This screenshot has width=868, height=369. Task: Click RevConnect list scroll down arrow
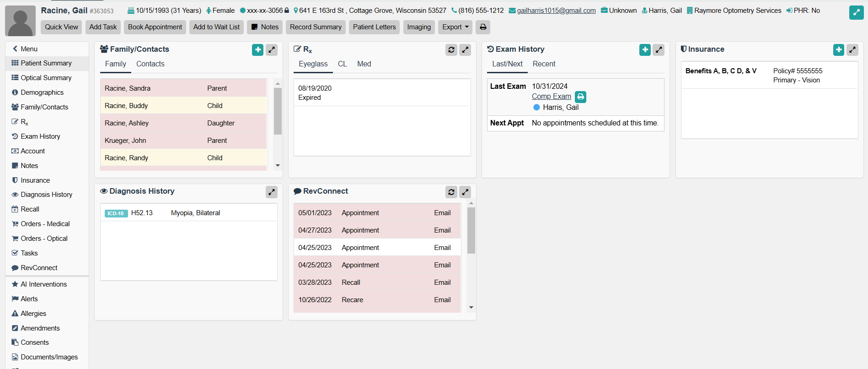coord(471,308)
